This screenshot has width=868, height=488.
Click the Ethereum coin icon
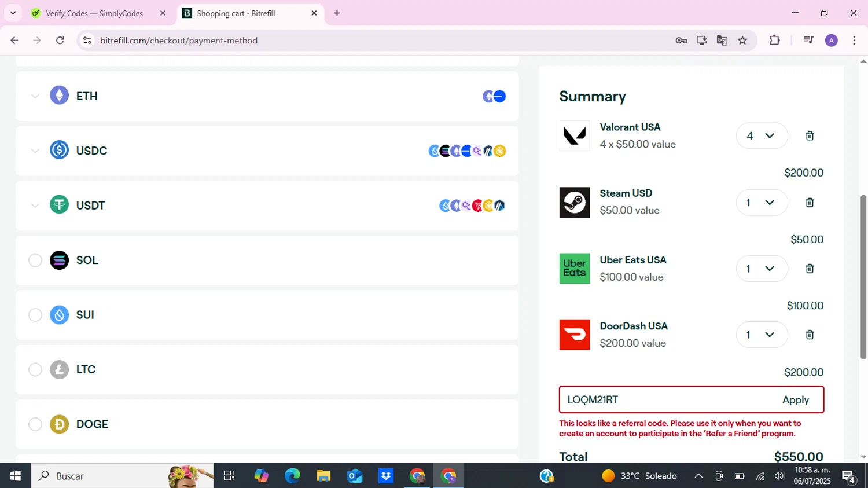tap(59, 96)
